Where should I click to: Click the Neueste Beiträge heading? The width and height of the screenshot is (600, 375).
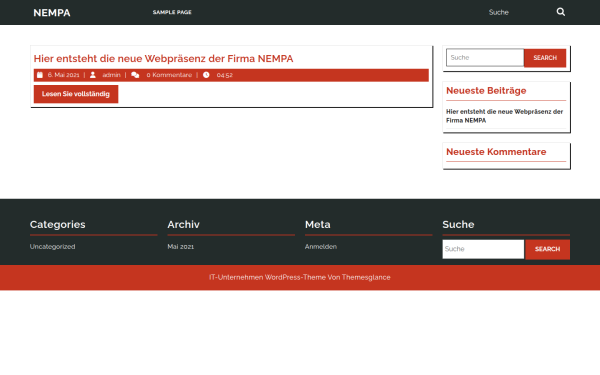pyautogui.click(x=486, y=91)
